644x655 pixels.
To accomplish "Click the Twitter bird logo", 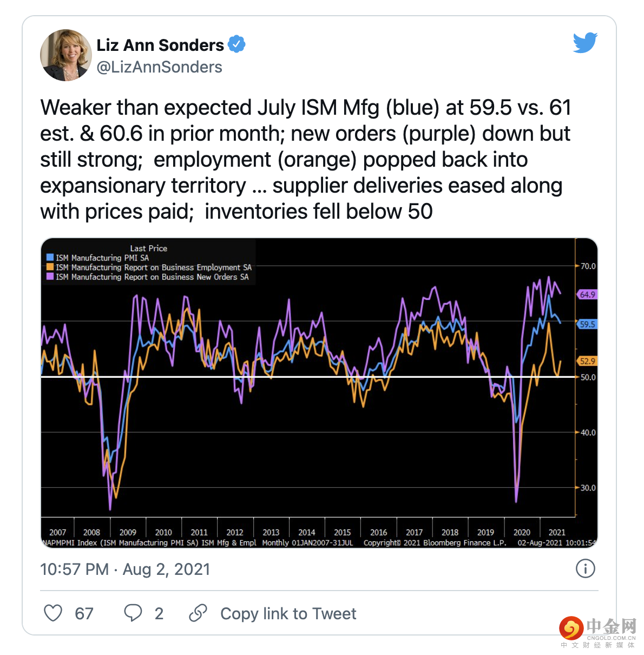I will click(585, 43).
